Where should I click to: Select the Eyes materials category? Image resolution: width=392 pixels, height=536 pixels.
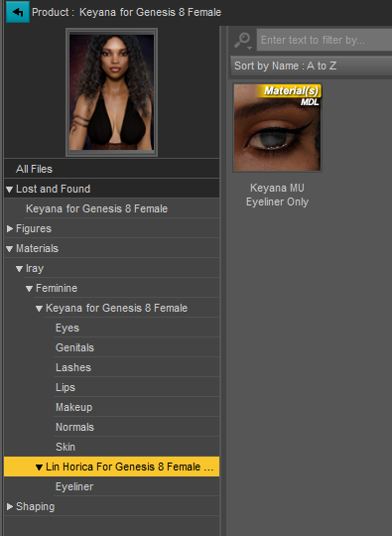click(x=136, y=328)
